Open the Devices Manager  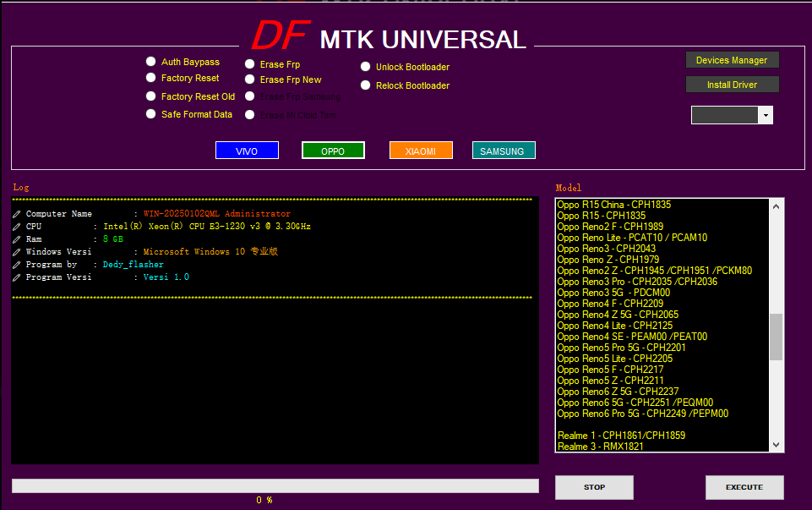click(732, 60)
